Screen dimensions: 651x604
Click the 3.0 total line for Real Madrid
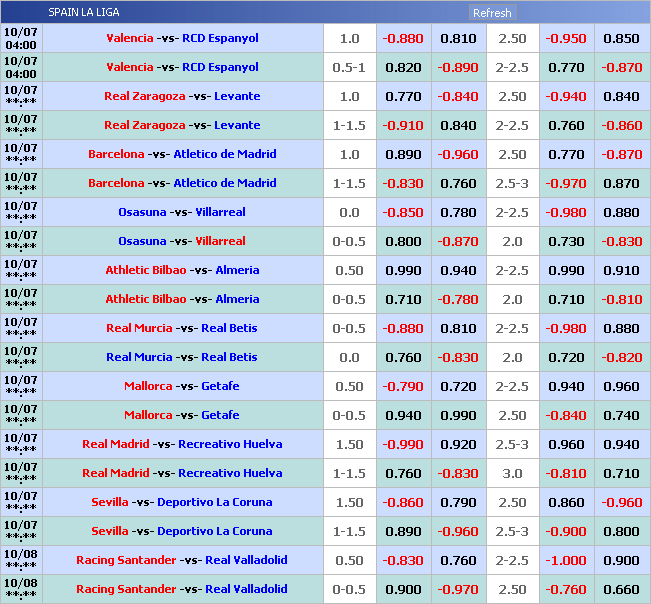512,473
